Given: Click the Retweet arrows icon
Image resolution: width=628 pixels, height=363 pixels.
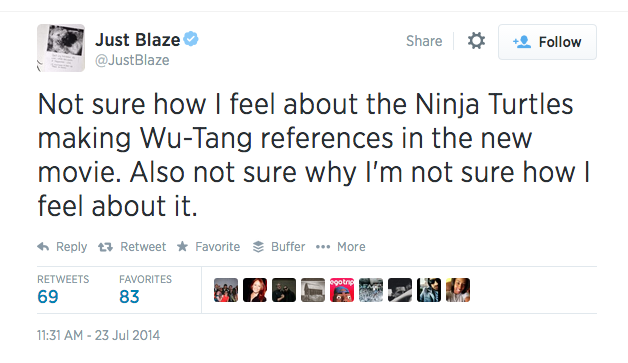Looking at the screenshot, I should (x=105, y=247).
